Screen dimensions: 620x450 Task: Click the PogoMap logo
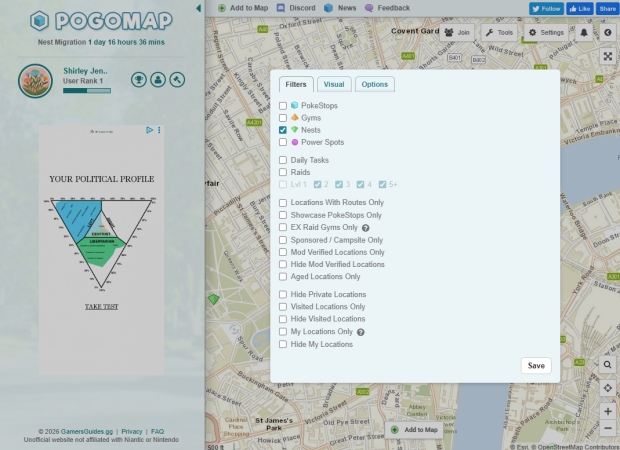click(x=101, y=21)
